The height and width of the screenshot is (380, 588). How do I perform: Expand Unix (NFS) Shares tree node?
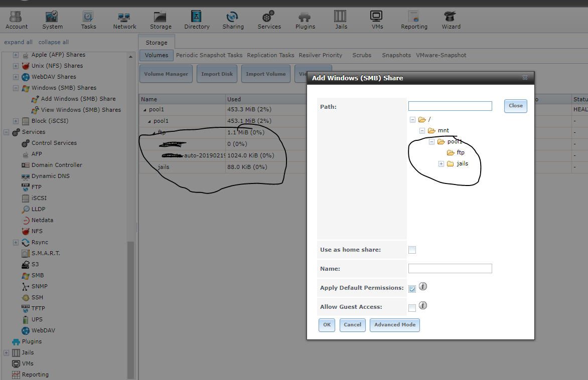[16, 66]
